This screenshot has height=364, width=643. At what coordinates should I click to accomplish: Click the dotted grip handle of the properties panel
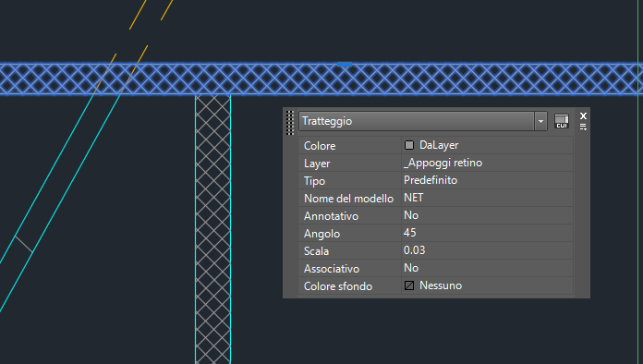290,123
